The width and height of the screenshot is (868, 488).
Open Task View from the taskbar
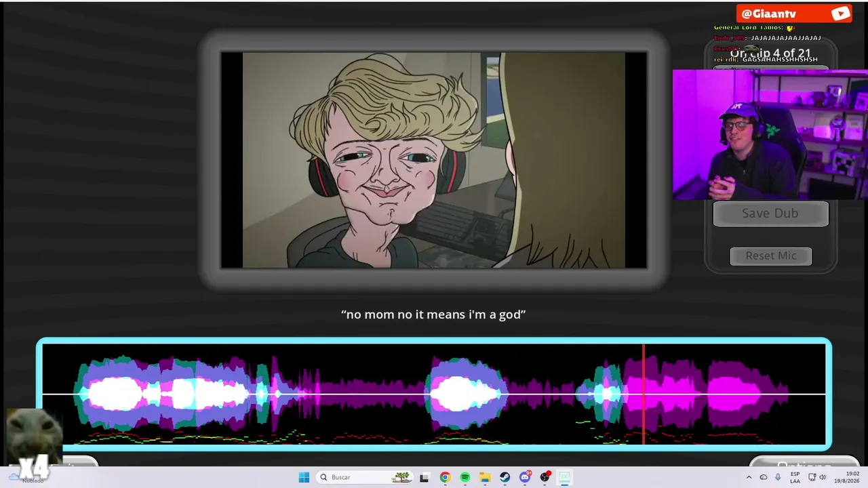(x=425, y=477)
